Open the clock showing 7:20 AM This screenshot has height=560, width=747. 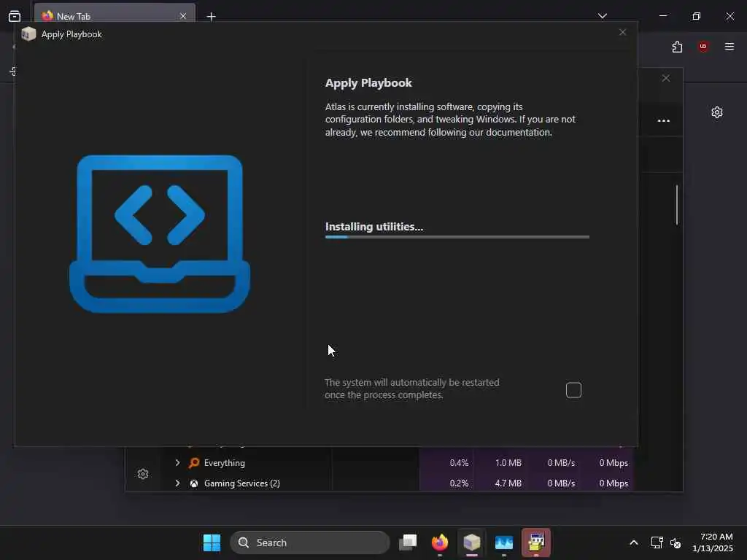pyautogui.click(x=713, y=542)
